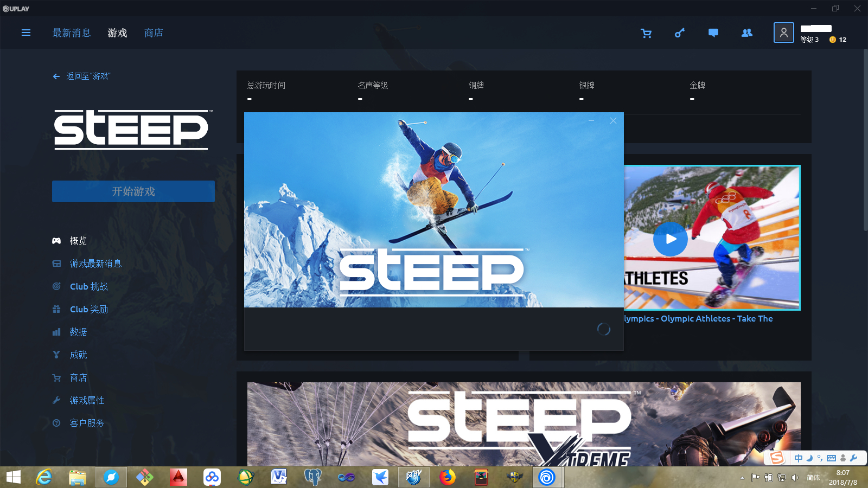Open Visio from the taskbar
This screenshot has height=488, width=868.
click(x=279, y=477)
